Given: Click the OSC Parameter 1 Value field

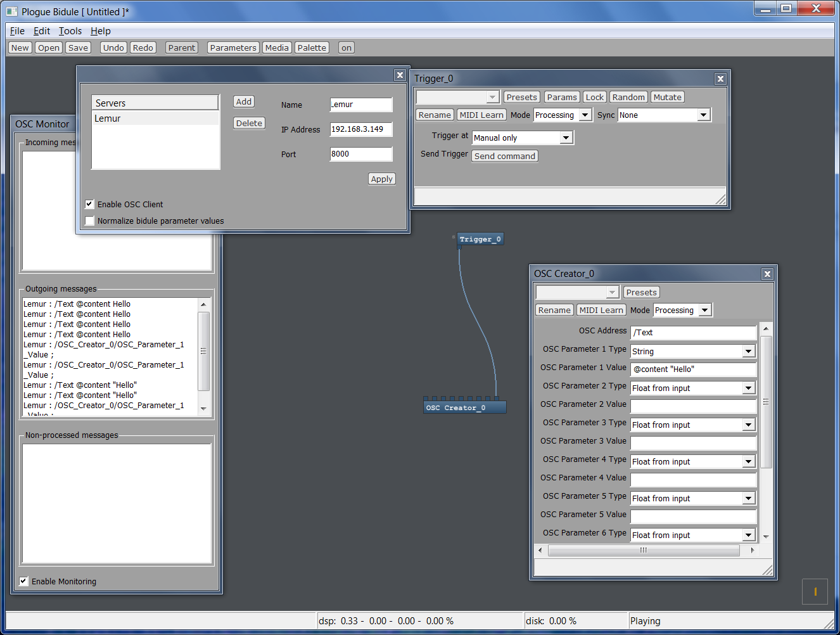Looking at the screenshot, I should click(x=694, y=369).
